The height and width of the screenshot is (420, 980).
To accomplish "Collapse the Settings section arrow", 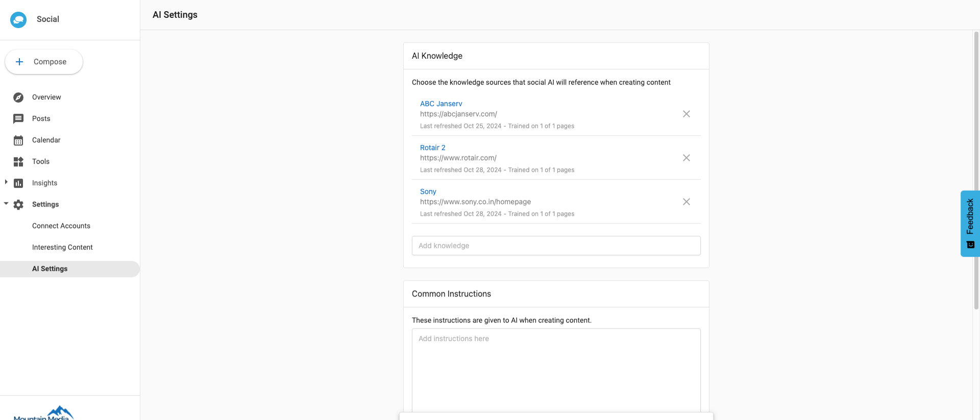I will pos(6,203).
